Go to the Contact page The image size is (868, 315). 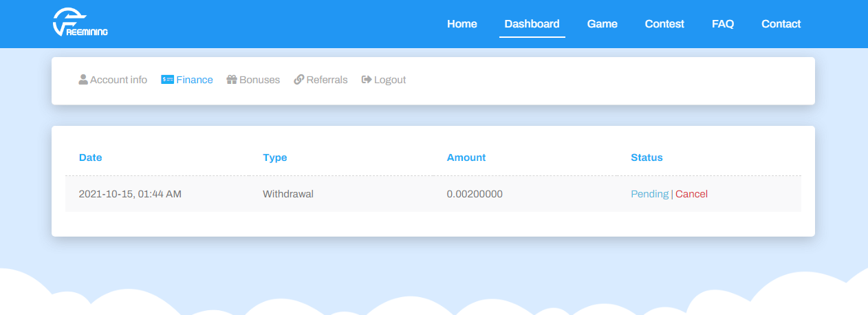coord(781,24)
